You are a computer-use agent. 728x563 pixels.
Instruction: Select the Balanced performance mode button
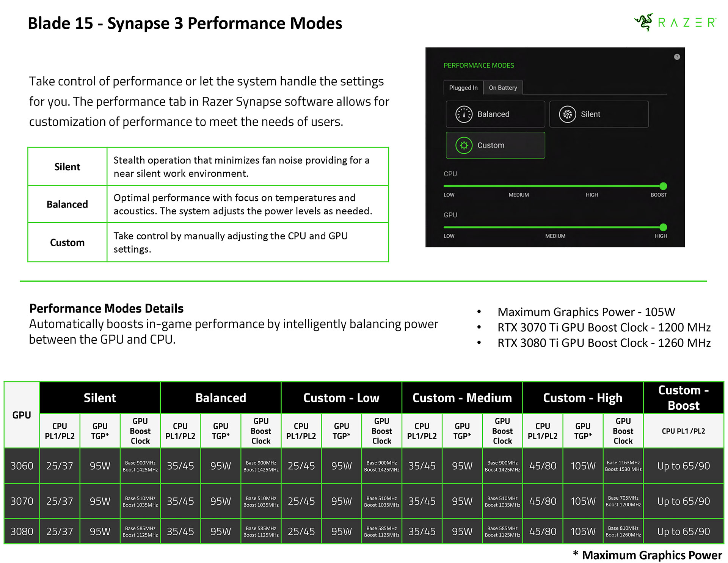495,114
